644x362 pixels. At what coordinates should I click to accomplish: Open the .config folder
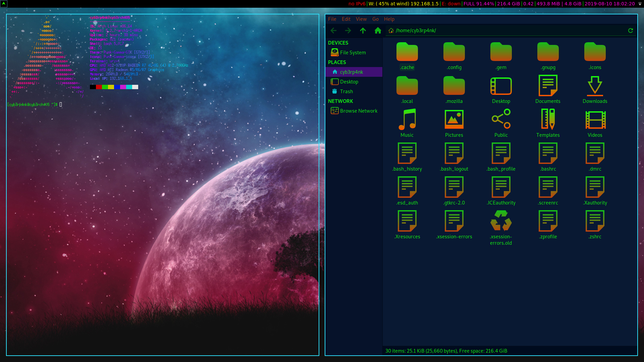pos(454,56)
